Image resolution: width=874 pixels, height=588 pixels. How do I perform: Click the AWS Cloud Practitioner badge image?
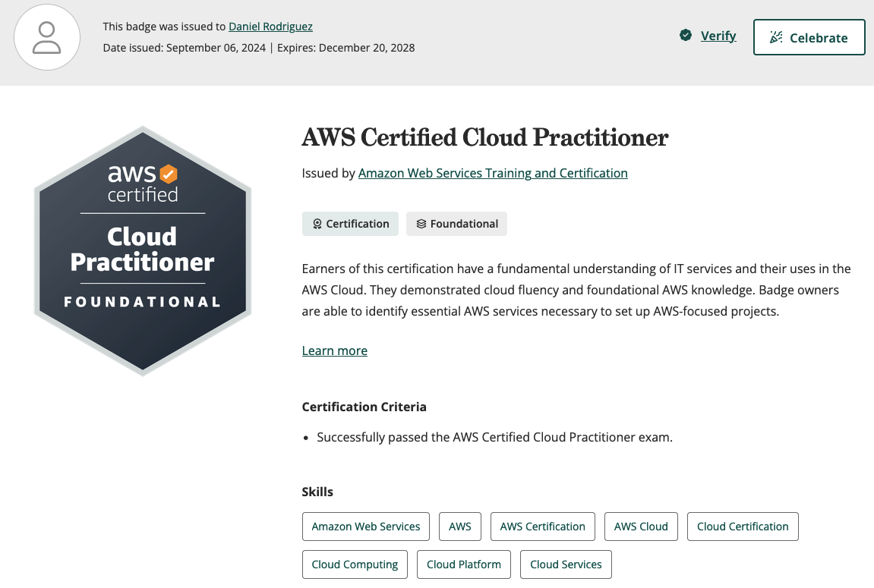(143, 250)
